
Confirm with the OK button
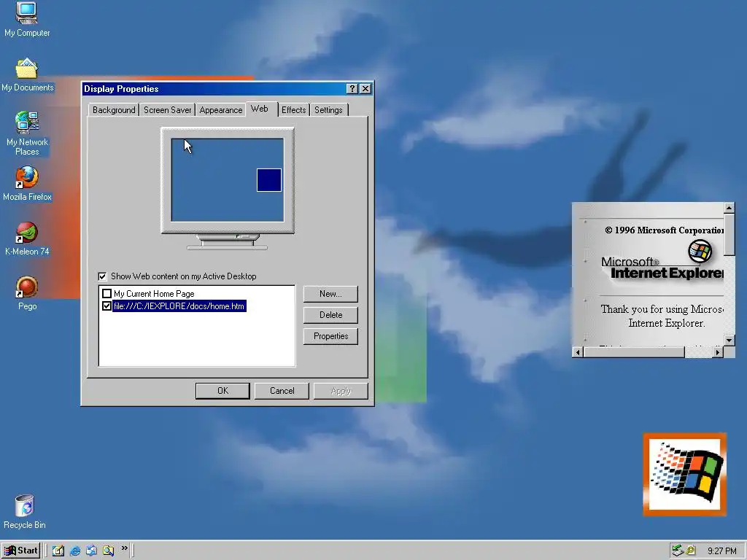222,391
